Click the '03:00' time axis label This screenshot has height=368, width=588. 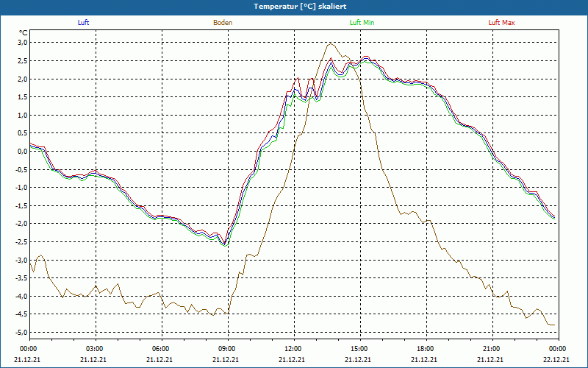pyautogui.click(x=93, y=349)
